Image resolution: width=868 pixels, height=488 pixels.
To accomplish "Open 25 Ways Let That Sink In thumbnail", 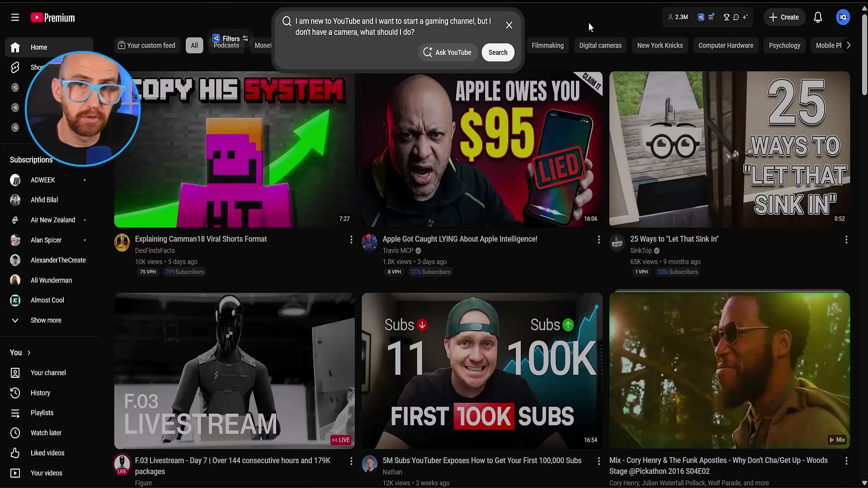I will point(729,149).
